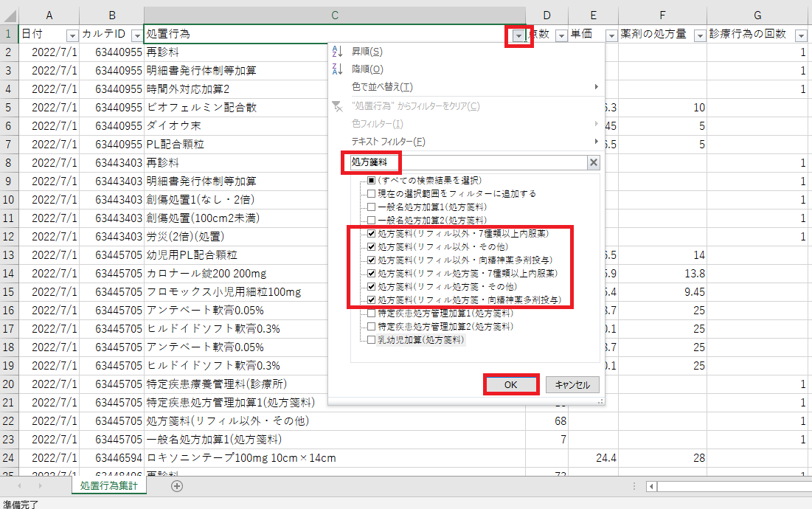Click the horizontal scrollbar track
This screenshot has height=509, width=812.
click(735, 486)
